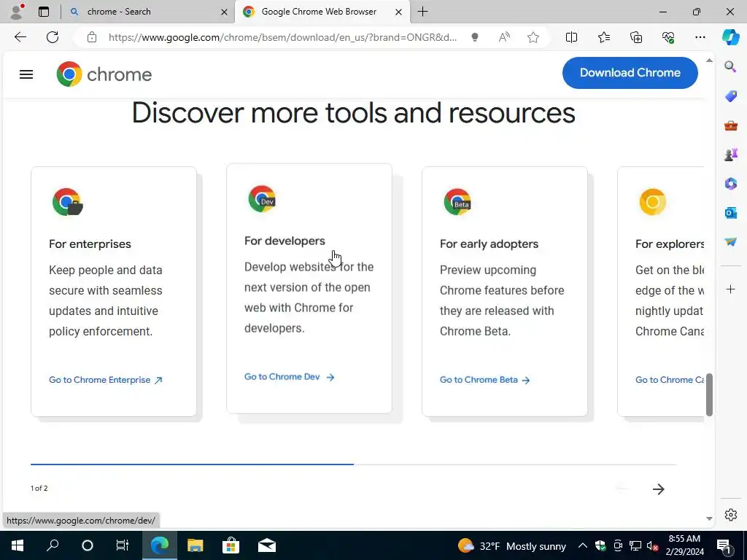Click the For developers heading

[x=285, y=241]
